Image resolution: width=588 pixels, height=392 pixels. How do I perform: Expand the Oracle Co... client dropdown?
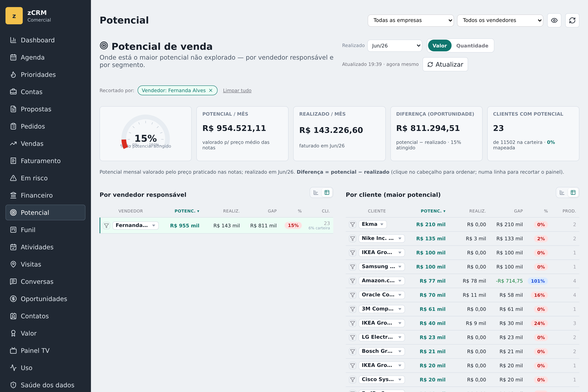tap(381, 295)
